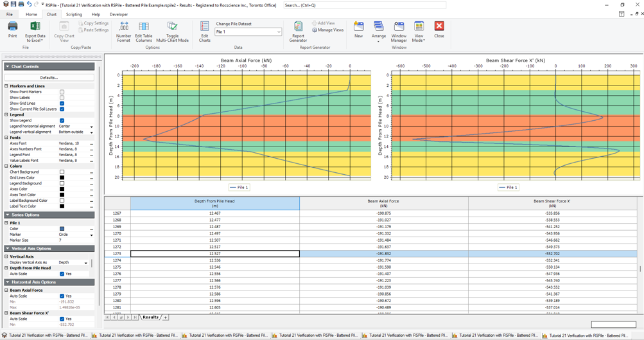This screenshot has width=644, height=340.
Task: Open Axes Font ellipsis editor
Action: [x=92, y=143]
